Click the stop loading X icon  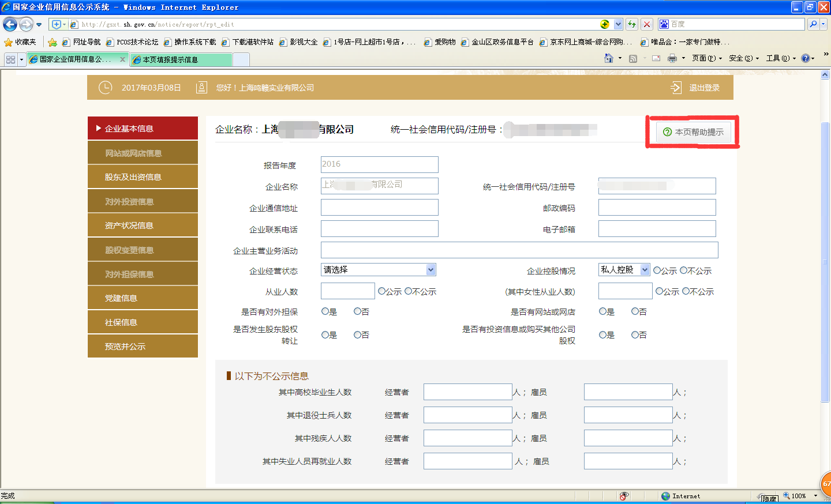(x=647, y=24)
